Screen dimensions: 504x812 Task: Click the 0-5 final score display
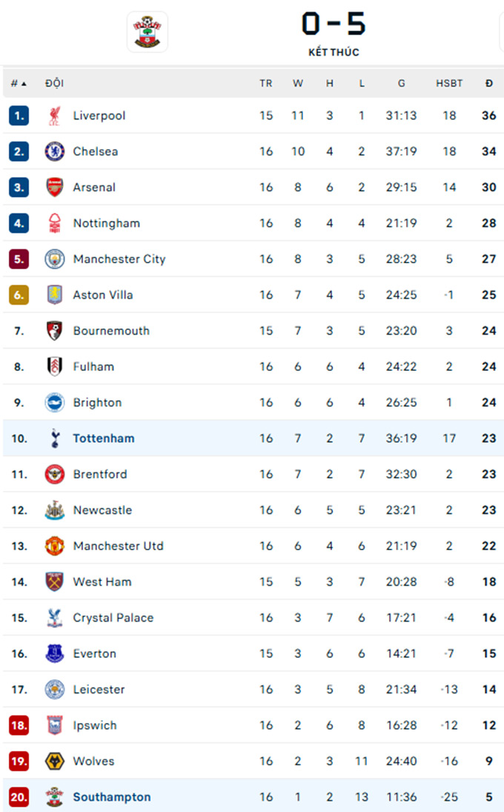coord(334,24)
